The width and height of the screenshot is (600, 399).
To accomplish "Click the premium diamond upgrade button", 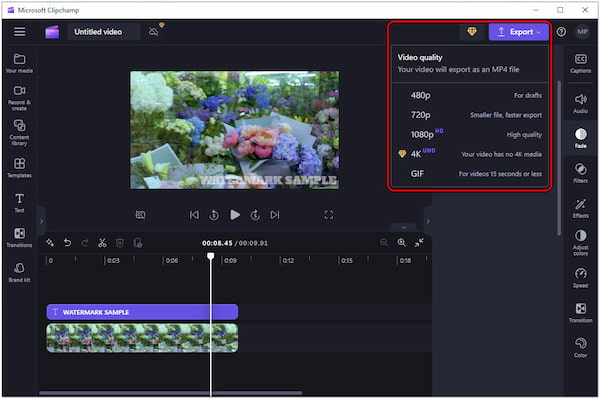I will 472,32.
